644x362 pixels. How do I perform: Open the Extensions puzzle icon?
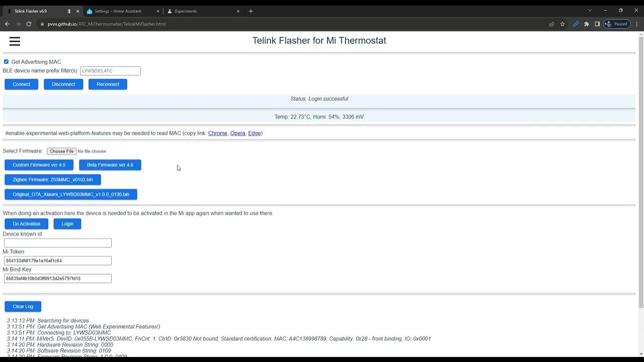click(587, 24)
